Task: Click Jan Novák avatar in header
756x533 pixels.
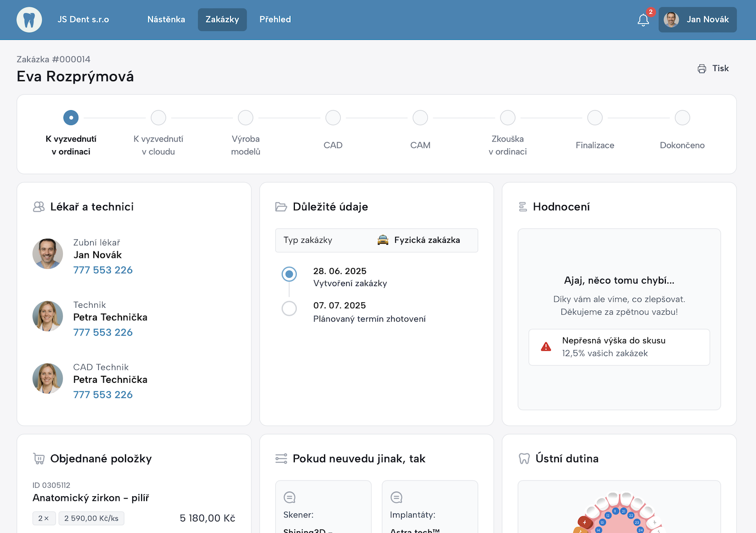Action: point(671,20)
